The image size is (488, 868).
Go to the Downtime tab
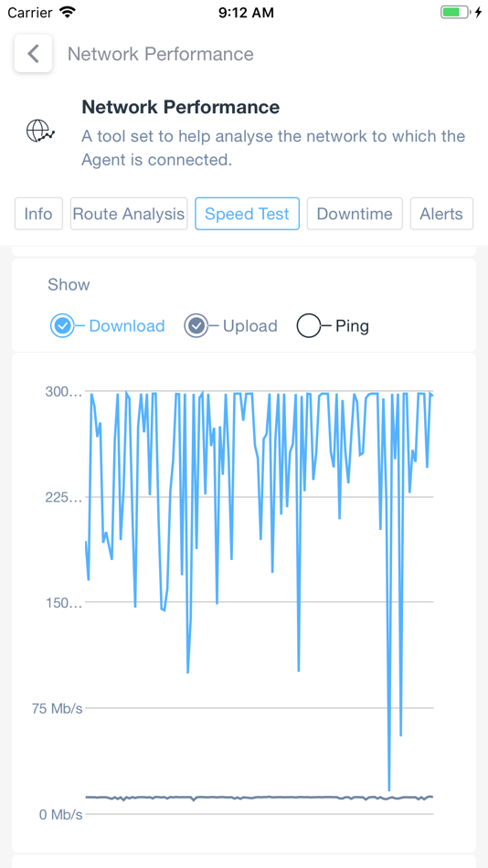pos(355,214)
